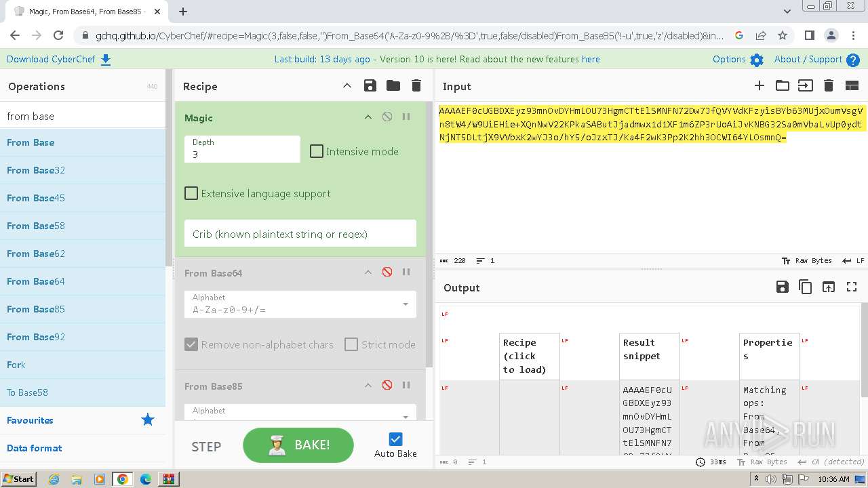Focus the operations search box
Screen dimensions: 868x488
(83, 116)
